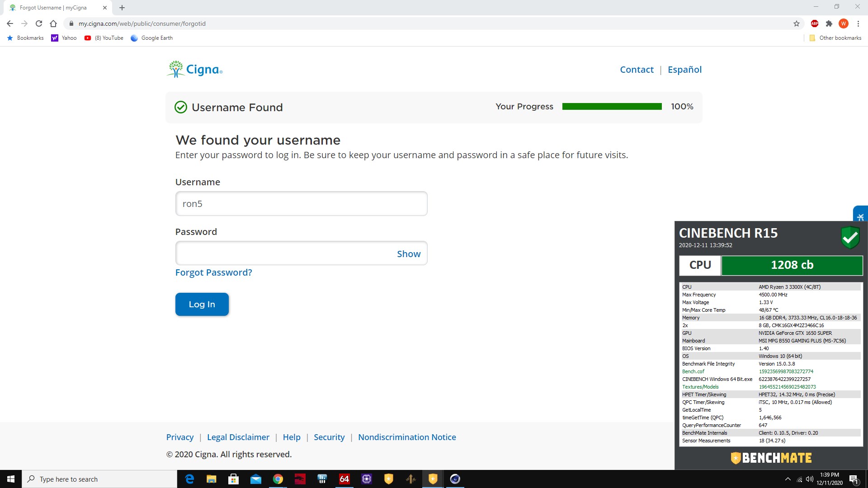Click the address bar URL
The height and width of the screenshot is (488, 868).
142,23
